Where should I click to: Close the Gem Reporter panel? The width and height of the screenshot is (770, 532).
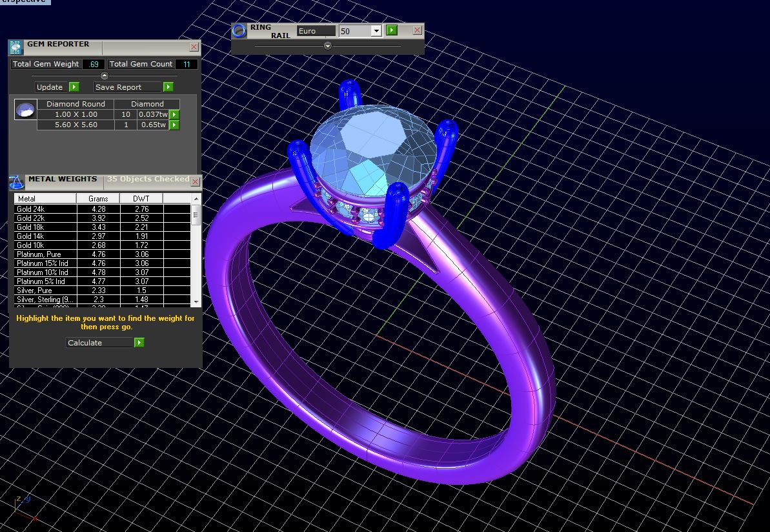(194, 46)
